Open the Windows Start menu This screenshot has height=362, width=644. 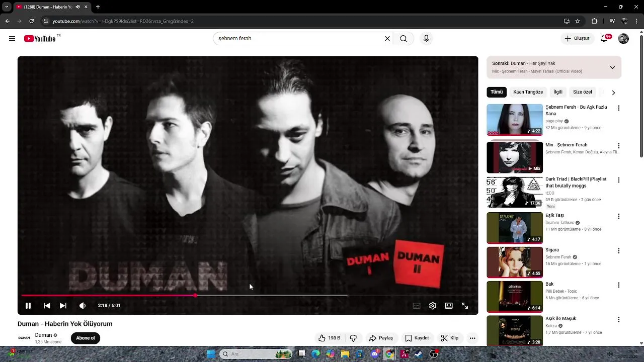click(x=211, y=354)
